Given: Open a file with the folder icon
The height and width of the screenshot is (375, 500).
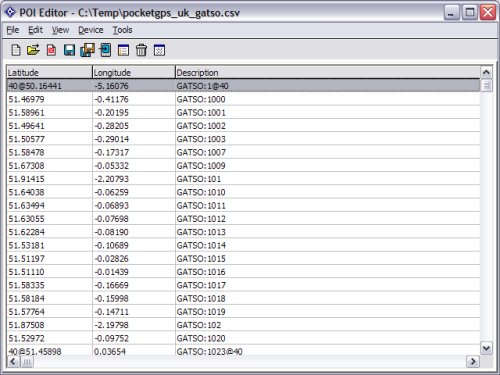Looking at the screenshot, I should (x=33, y=50).
